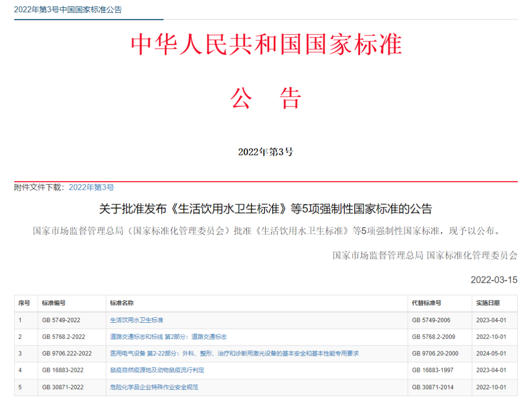Viewport: 532px width, 404px height.
Task: Download attachment link 2022年第3号
Action: 91,187
